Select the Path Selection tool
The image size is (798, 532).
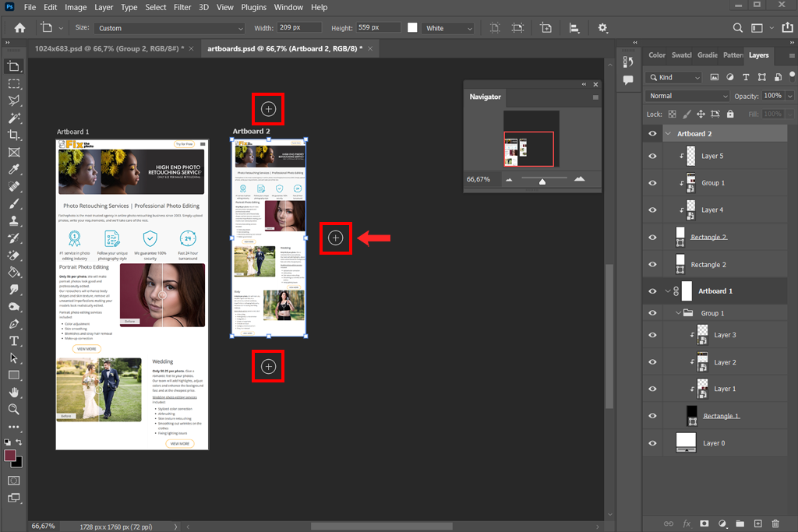click(x=14, y=358)
